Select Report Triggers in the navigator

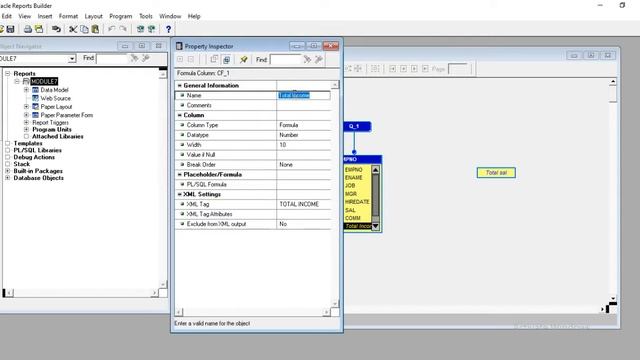[50, 122]
